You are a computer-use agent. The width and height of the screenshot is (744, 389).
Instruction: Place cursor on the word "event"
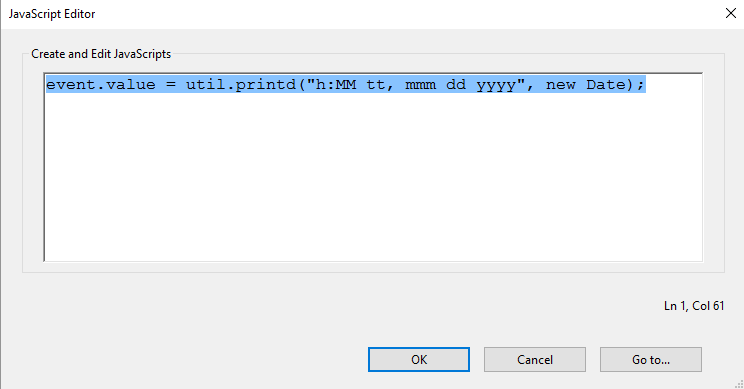pos(71,85)
